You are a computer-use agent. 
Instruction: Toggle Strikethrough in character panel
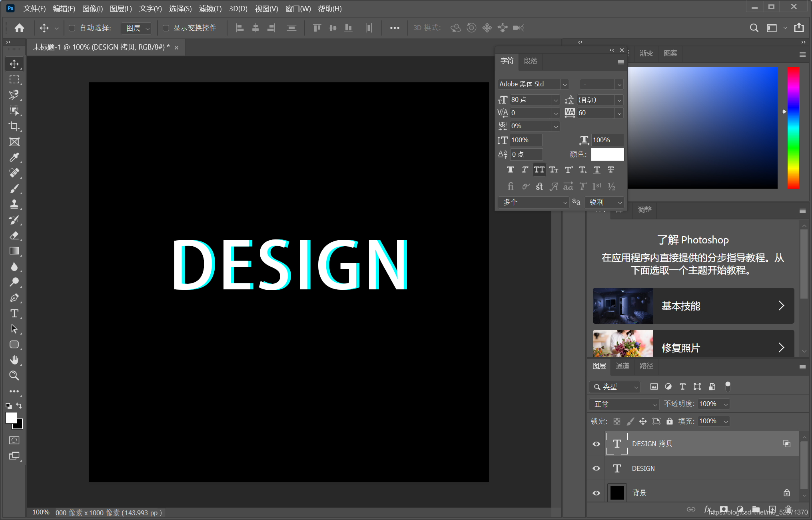click(x=611, y=170)
